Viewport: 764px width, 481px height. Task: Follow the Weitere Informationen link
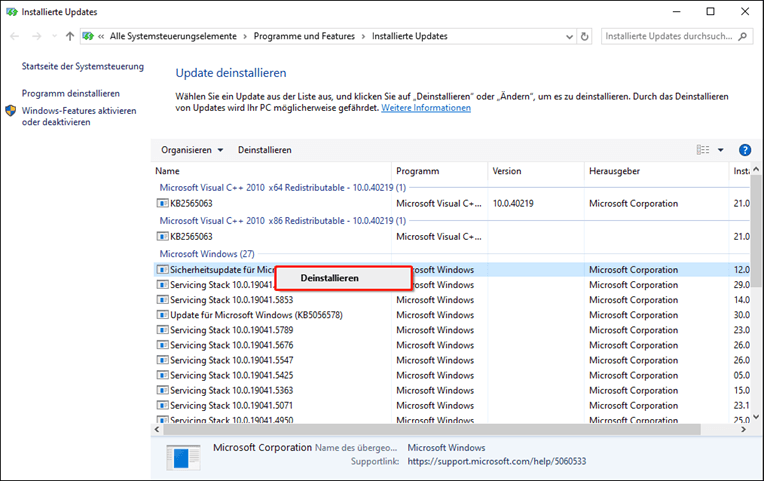click(x=426, y=108)
